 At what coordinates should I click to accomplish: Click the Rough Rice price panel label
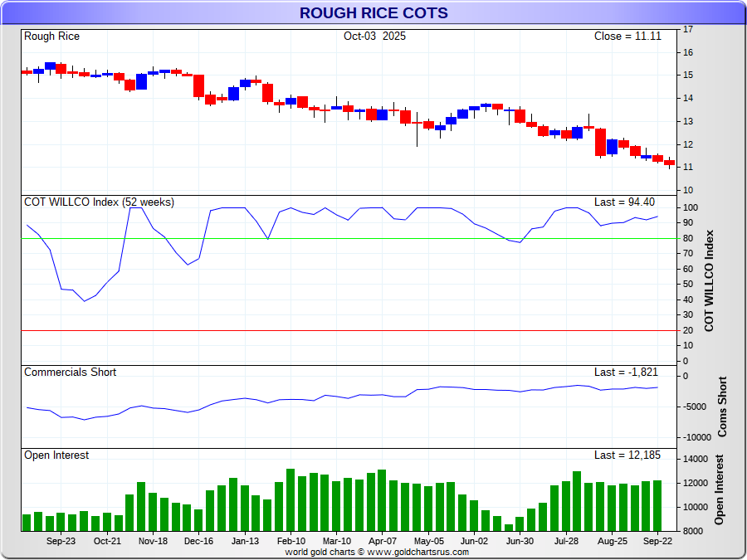pyautogui.click(x=52, y=37)
